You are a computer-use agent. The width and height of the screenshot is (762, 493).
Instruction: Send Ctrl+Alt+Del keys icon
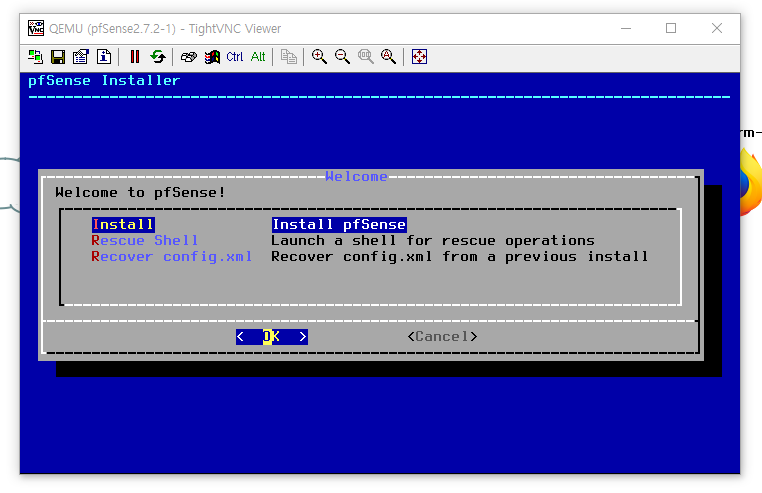click(189, 57)
